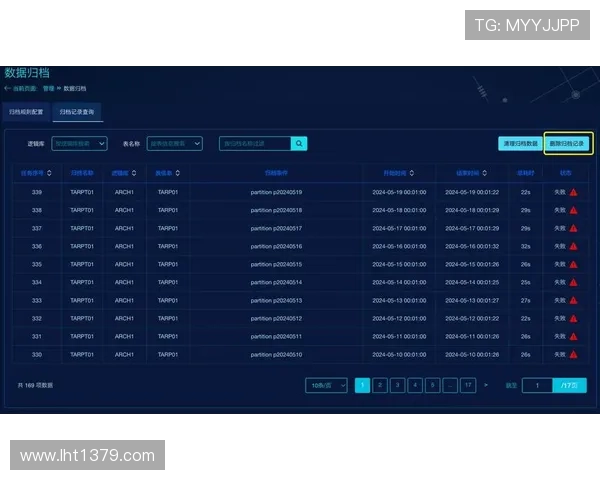Click the red warning icon in row 339
This screenshot has width=600, height=480.
(x=574, y=192)
